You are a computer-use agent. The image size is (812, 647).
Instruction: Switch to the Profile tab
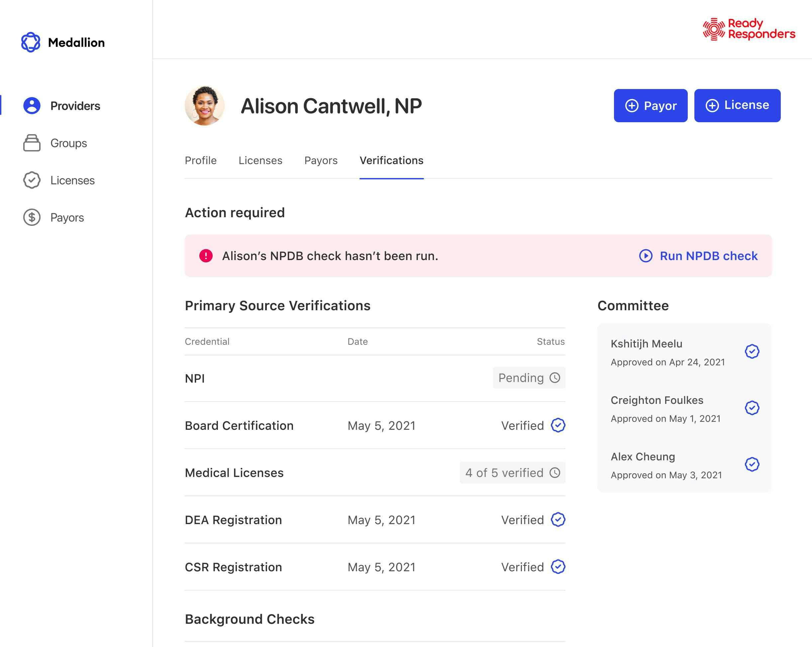point(200,160)
